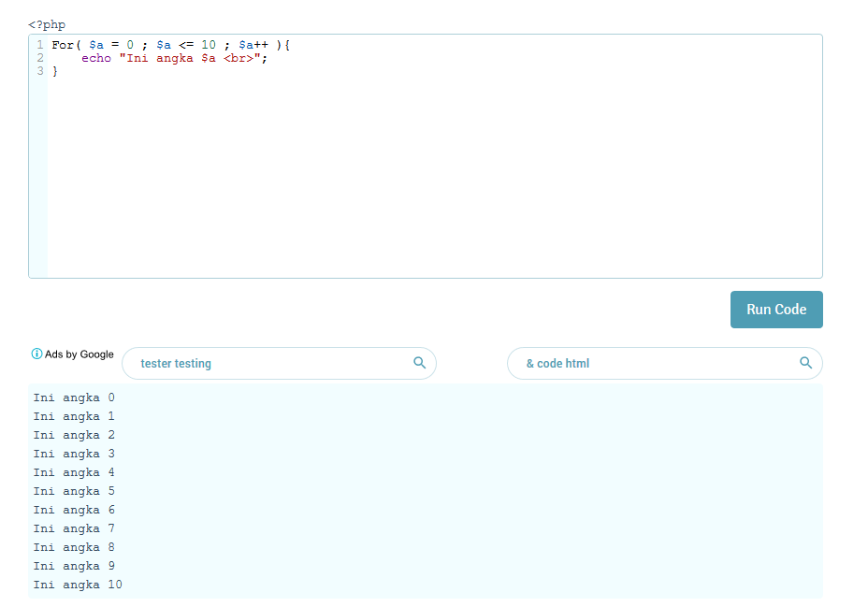The width and height of the screenshot is (868, 607).
Task: Click output line Ini angka 1
Action: tap(74, 416)
